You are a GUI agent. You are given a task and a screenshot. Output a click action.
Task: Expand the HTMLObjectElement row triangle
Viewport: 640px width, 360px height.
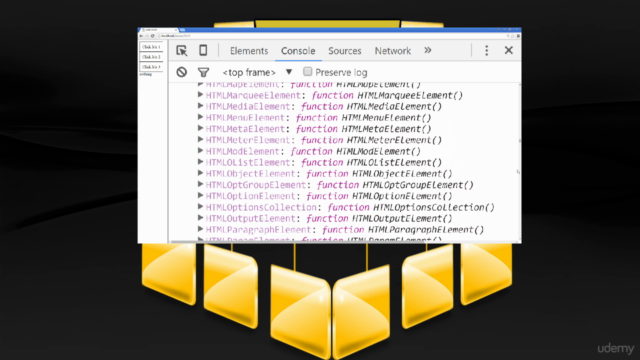click(x=200, y=173)
